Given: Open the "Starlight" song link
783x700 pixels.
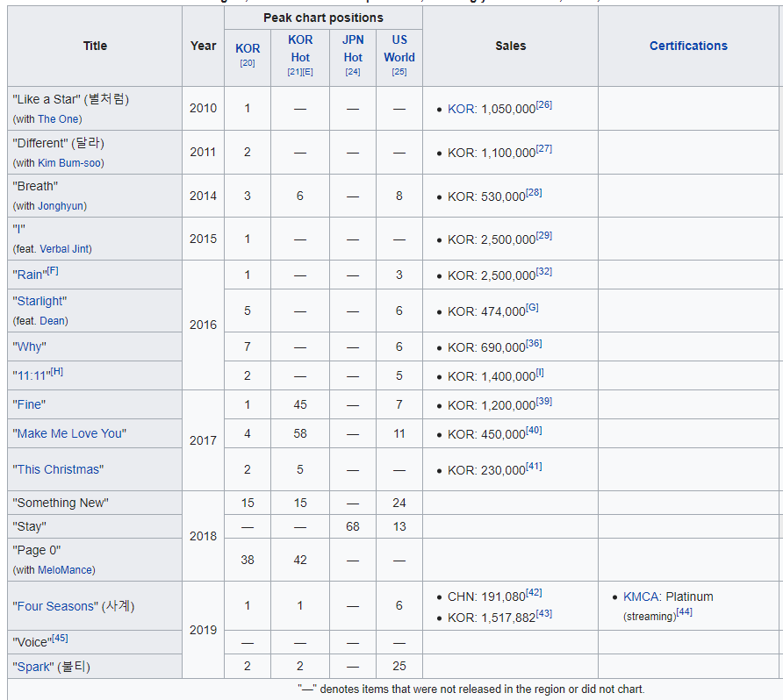Looking at the screenshot, I should (40, 302).
